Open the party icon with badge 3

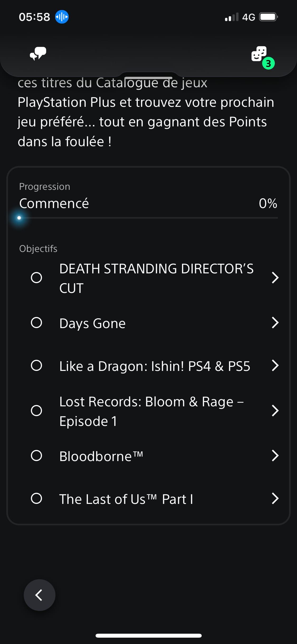tap(262, 57)
